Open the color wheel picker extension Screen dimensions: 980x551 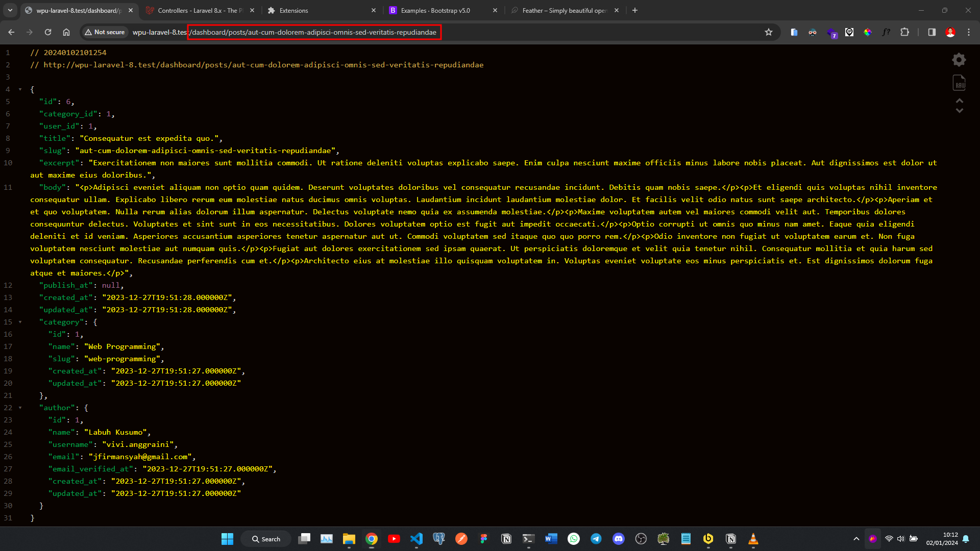(868, 32)
